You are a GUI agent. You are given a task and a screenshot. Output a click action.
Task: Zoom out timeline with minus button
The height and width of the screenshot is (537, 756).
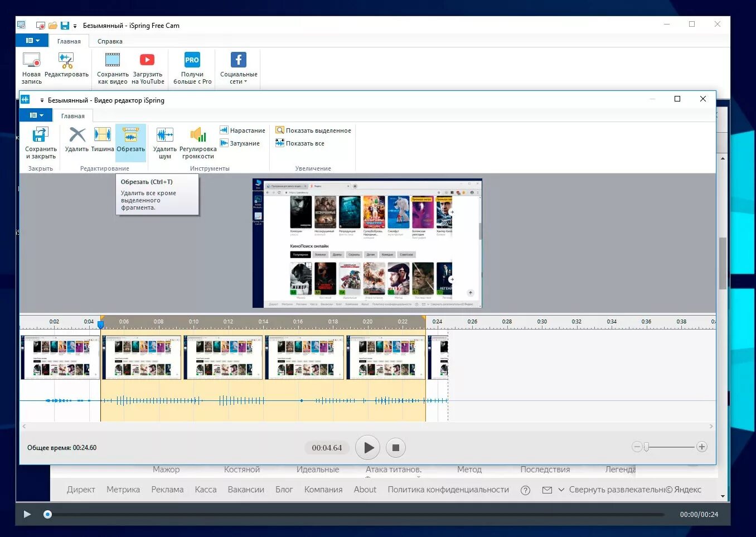pyautogui.click(x=637, y=447)
